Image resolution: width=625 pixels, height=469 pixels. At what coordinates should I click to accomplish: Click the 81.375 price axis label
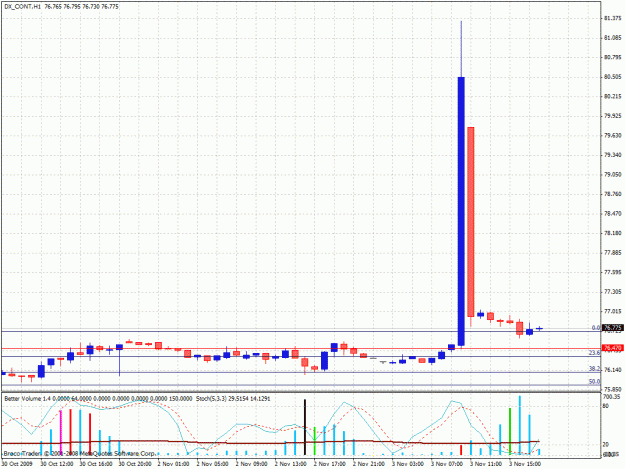613,18
